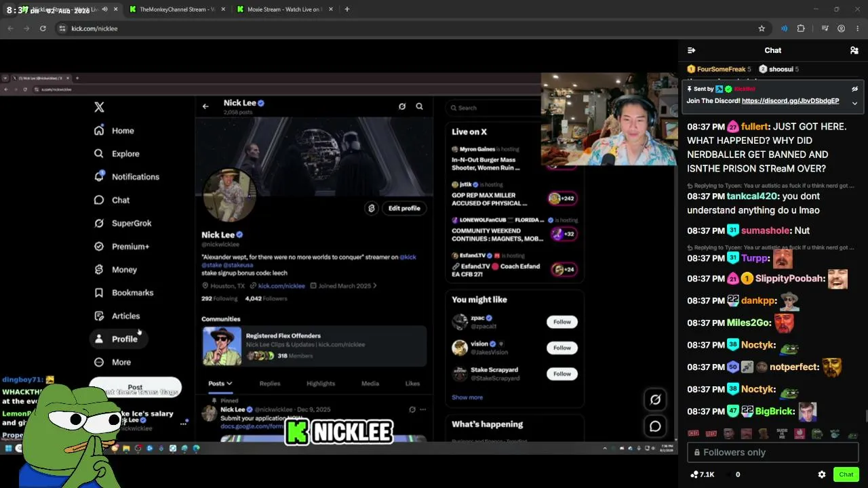Close the Moxie Stream tab
Screen dimensions: 868x488
330,9
